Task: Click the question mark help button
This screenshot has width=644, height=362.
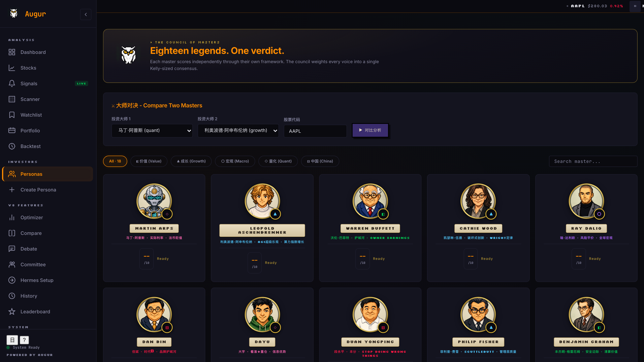Action: click(x=24, y=340)
